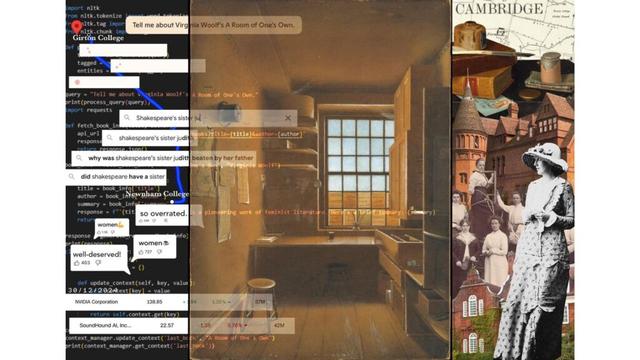Click the magnifier icon in the "Shakespeare's sister" search box
The height and width of the screenshot is (360, 640).
click(127, 118)
